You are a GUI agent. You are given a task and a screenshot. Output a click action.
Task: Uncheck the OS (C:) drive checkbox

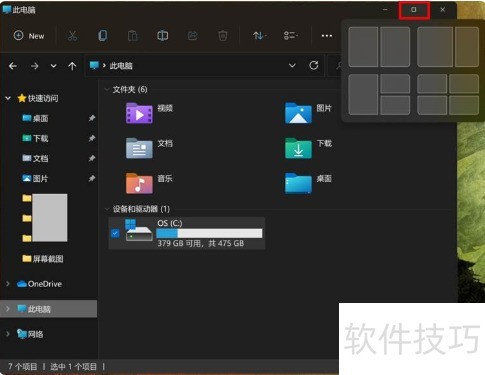coord(115,233)
